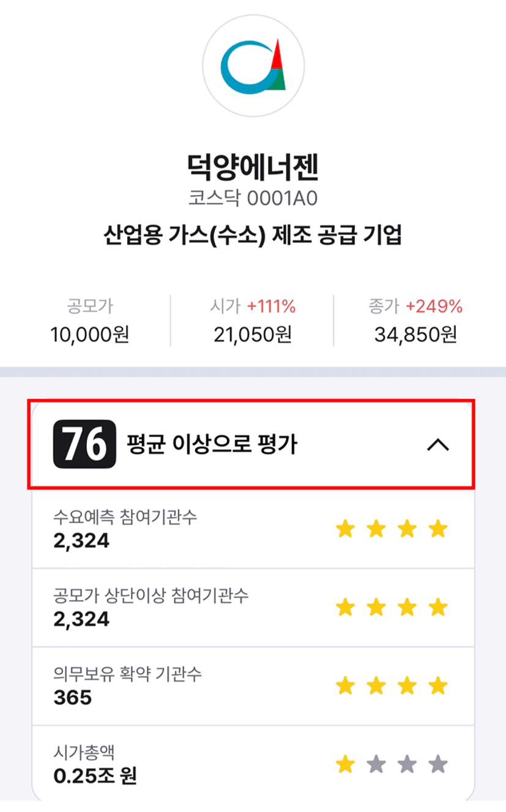This screenshot has height=812, width=506.
Task: Click the 시가 +111% price column
Action: (252, 321)
